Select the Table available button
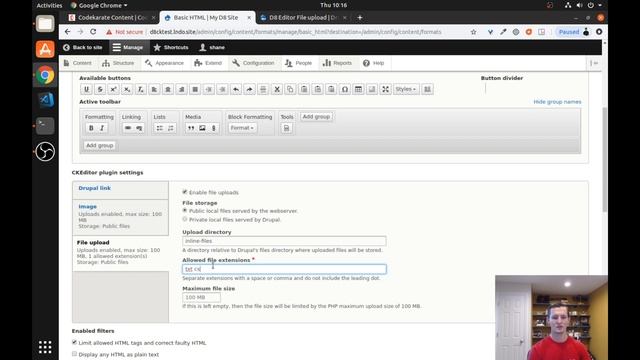This screenshot has height=360, width=640. (x=358, y=89)
